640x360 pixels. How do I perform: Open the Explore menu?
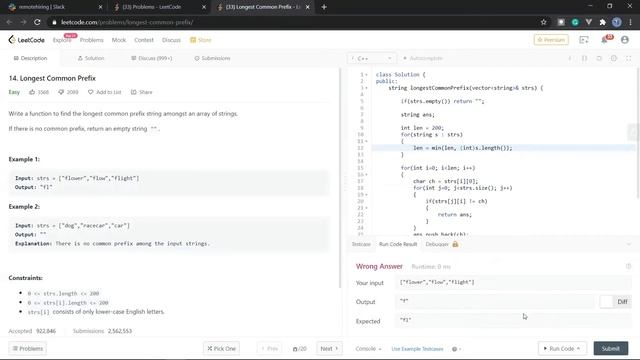click(62, 40)
